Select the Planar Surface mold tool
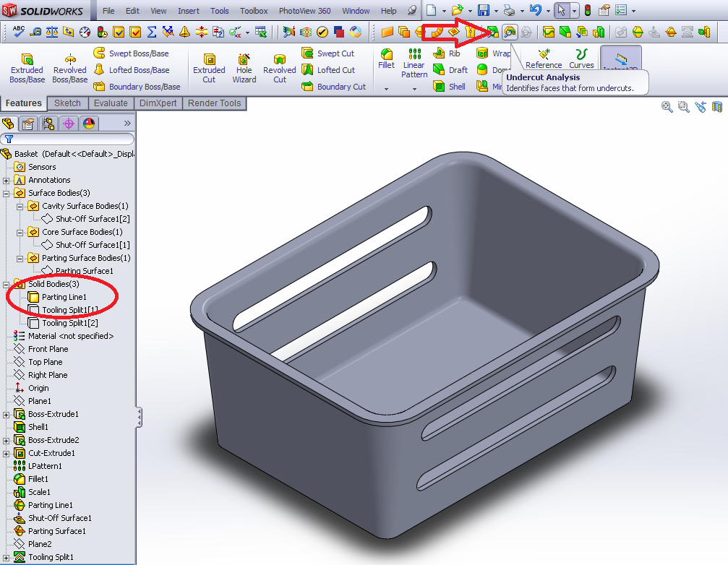The height and width of the screenshot is (565, 728). [387, 32]
